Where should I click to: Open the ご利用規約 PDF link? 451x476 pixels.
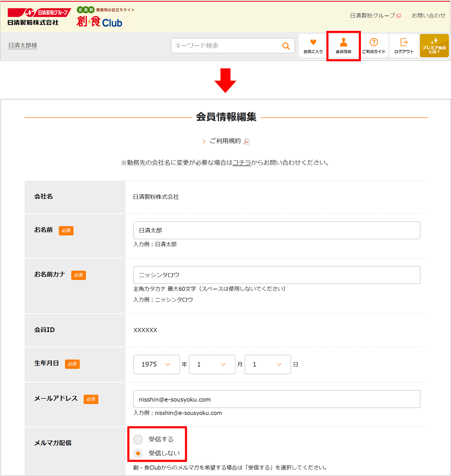click(225, 141)
